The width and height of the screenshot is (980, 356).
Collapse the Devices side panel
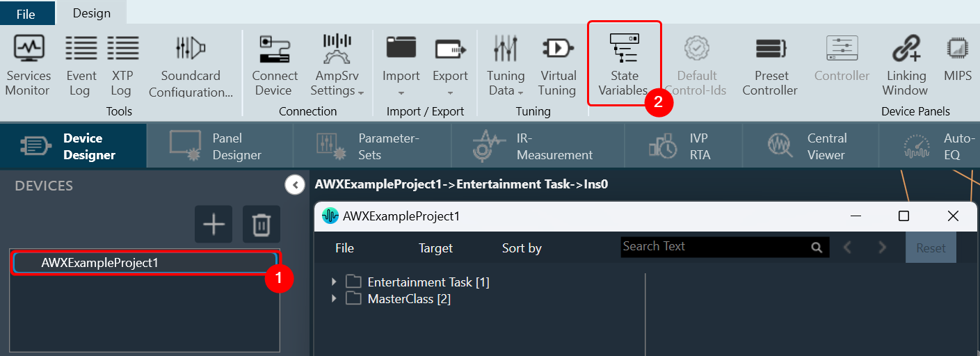(x=295, y=185)
